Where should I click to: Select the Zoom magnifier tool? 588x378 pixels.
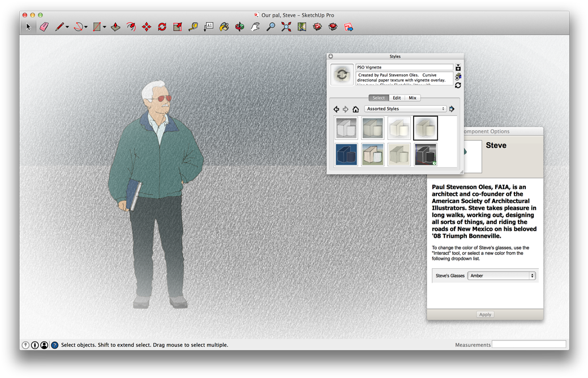click(x=271, y=27)
